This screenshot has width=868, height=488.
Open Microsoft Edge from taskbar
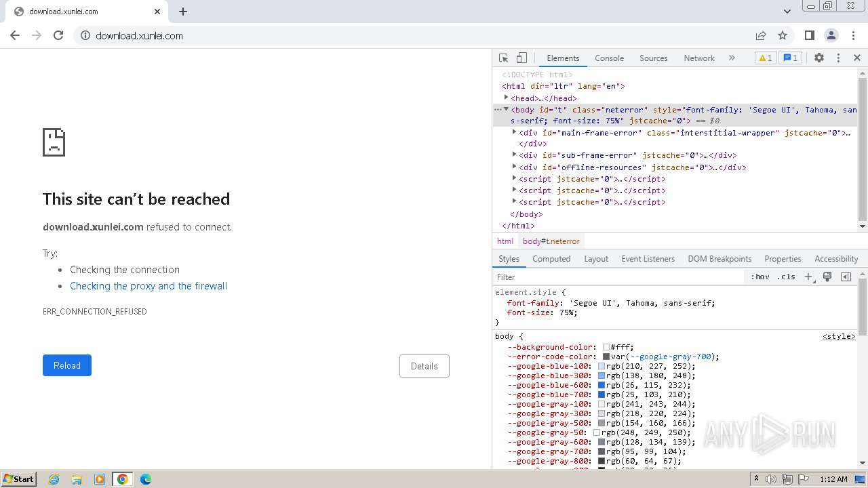click(x=146, y=479)
